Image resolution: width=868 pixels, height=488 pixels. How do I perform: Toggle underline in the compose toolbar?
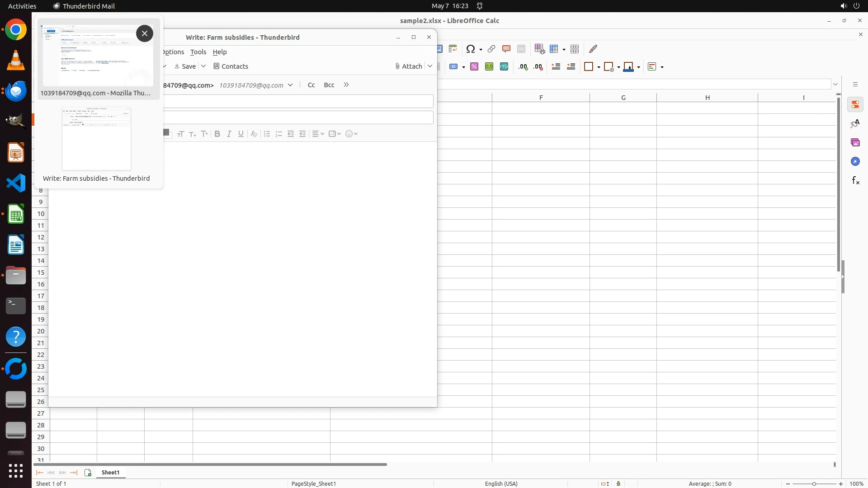pos(241,134)
